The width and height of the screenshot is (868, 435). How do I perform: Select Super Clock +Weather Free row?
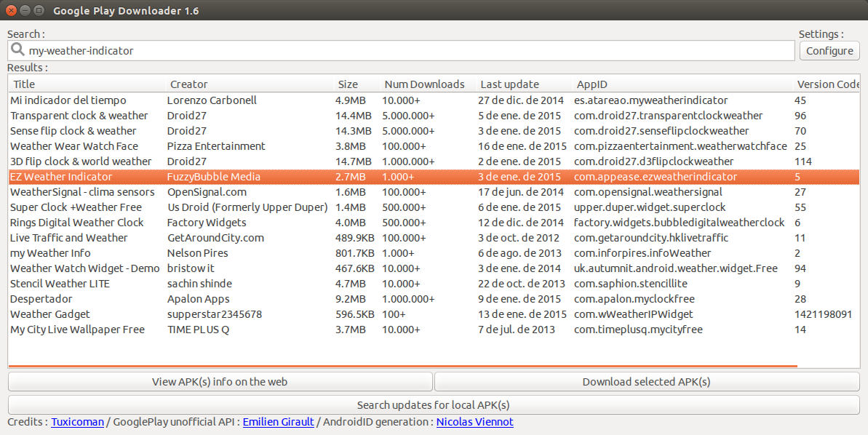(434, 207)
